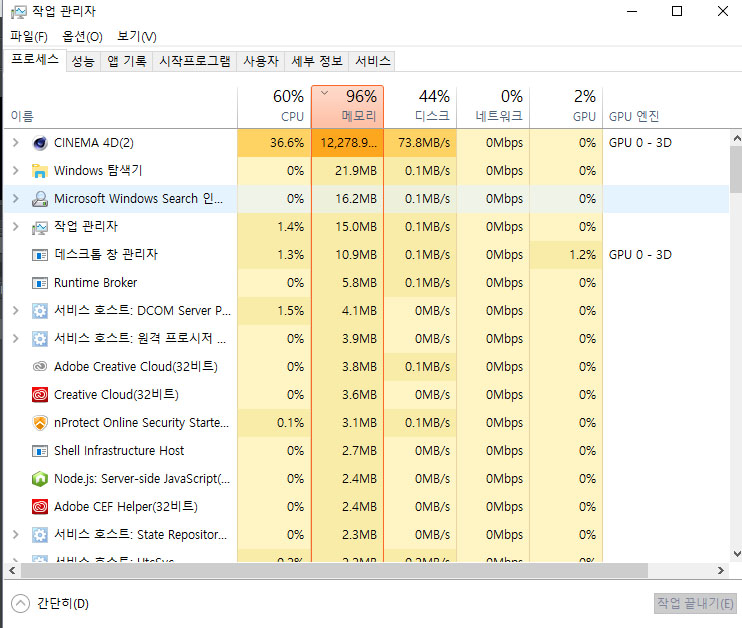
Task: Expand the Windows 탐색기 process group
Action: click(16, 170)
